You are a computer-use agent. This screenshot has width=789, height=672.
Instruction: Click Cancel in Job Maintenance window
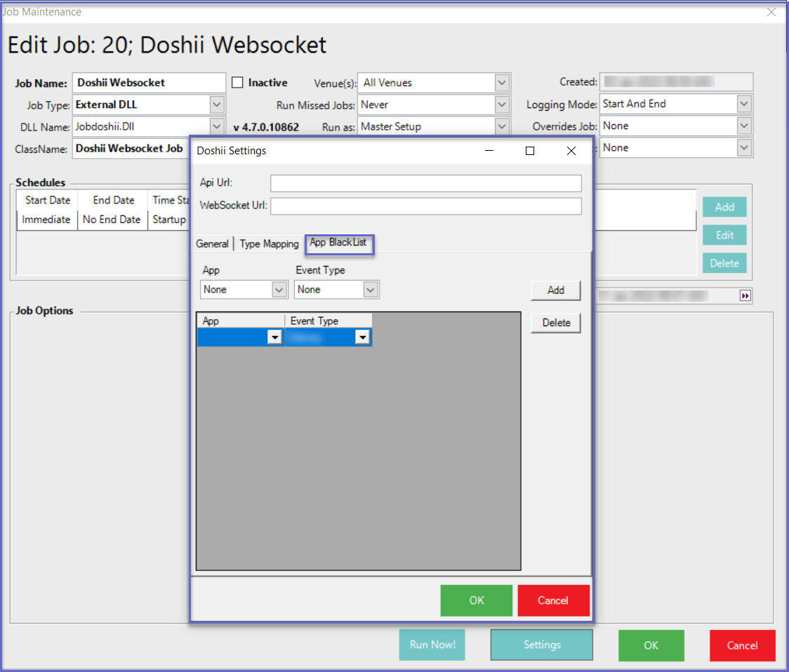pos(742,645)
